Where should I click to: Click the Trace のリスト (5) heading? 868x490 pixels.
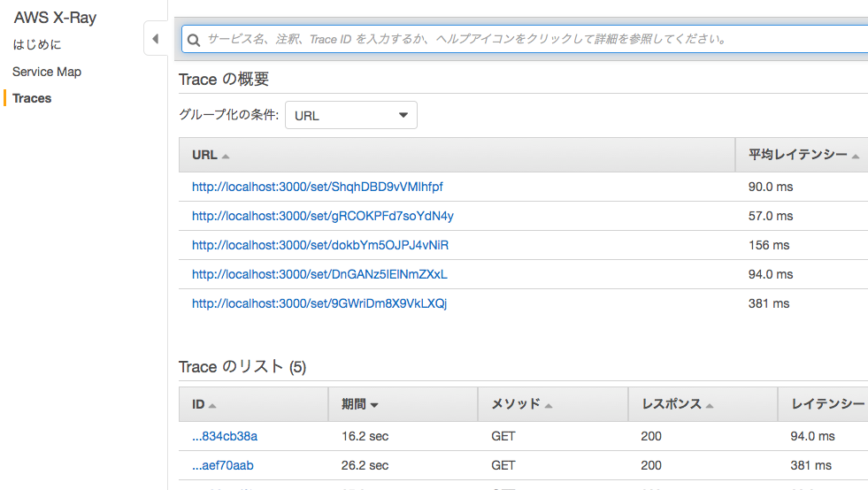[x=242, y=366]
